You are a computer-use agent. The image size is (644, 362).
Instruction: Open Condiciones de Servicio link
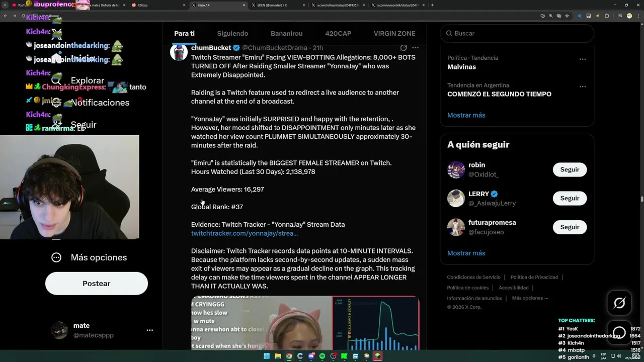point(473,277)
